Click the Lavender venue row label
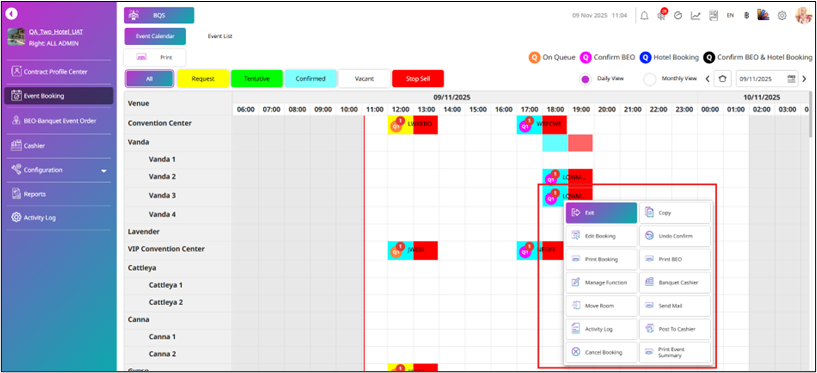Screen dimensions: 817x373 [144, 231]
